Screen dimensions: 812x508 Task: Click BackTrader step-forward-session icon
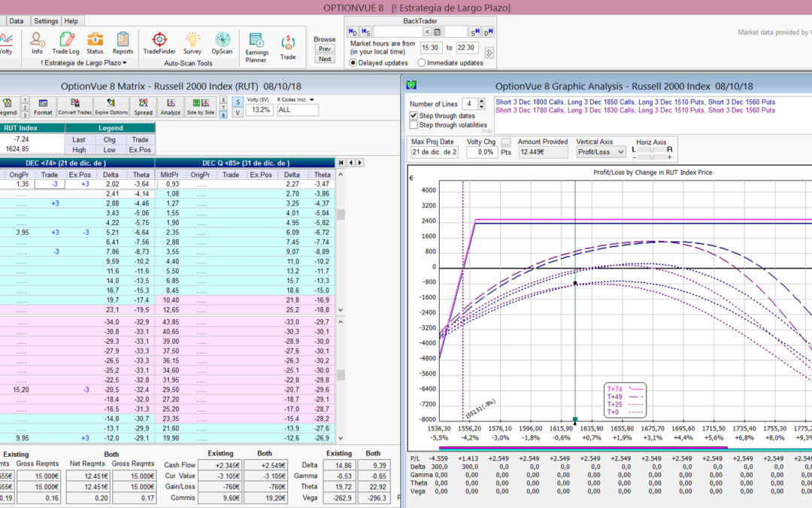[474, 32]
